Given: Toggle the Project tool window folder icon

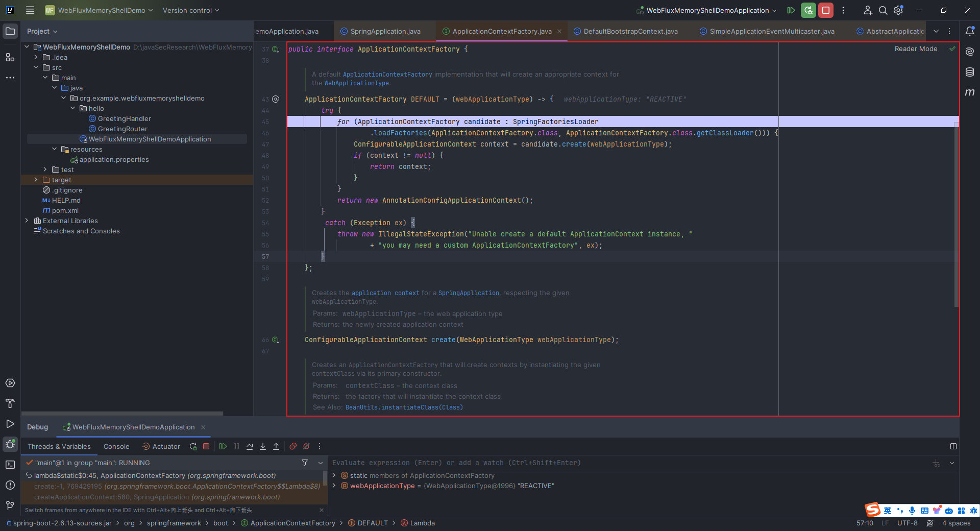Looking at the screenshot, I should (10, 31).
